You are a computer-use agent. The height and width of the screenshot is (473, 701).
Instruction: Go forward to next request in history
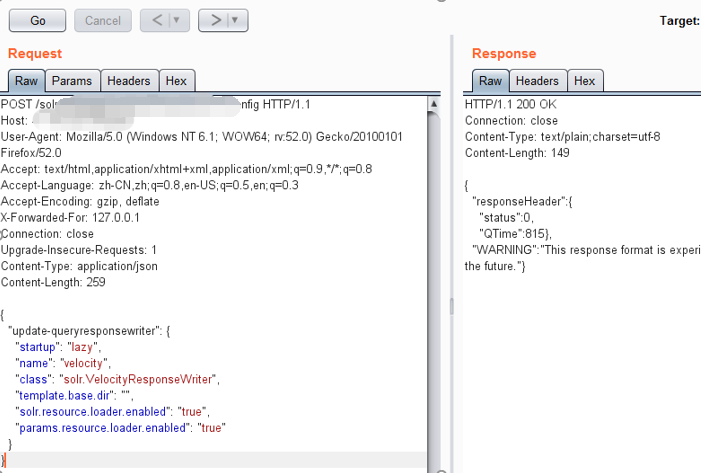point(215,20)
